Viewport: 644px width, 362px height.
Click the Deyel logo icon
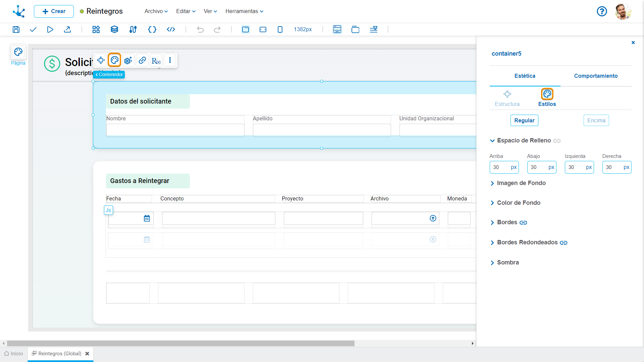coord(19,11)
